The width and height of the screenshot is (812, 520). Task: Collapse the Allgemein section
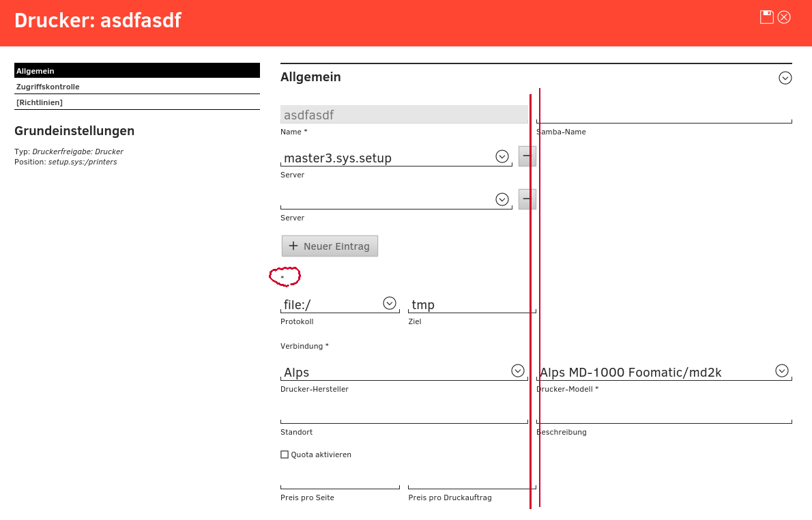[x=785, y=78]
